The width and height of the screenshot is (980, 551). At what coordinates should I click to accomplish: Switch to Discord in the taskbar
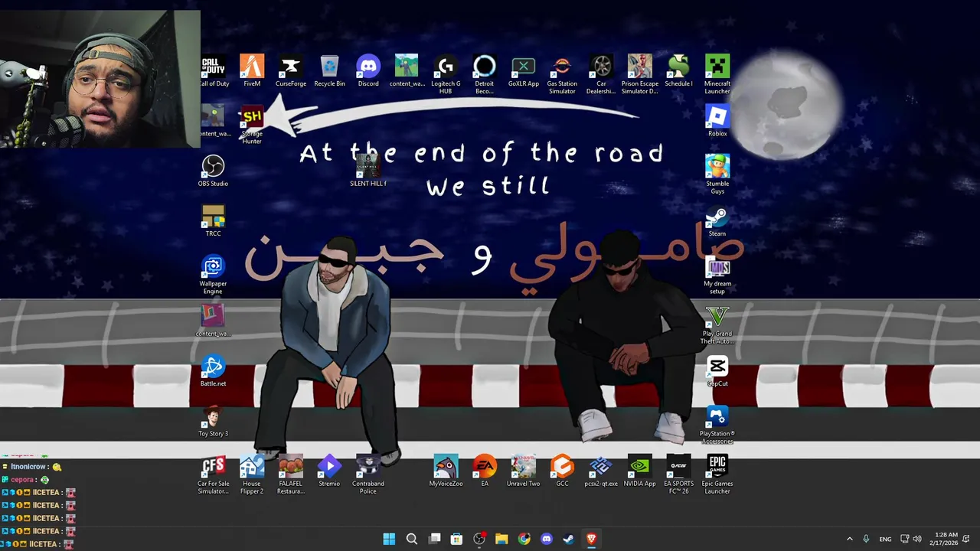click(547, 539)
